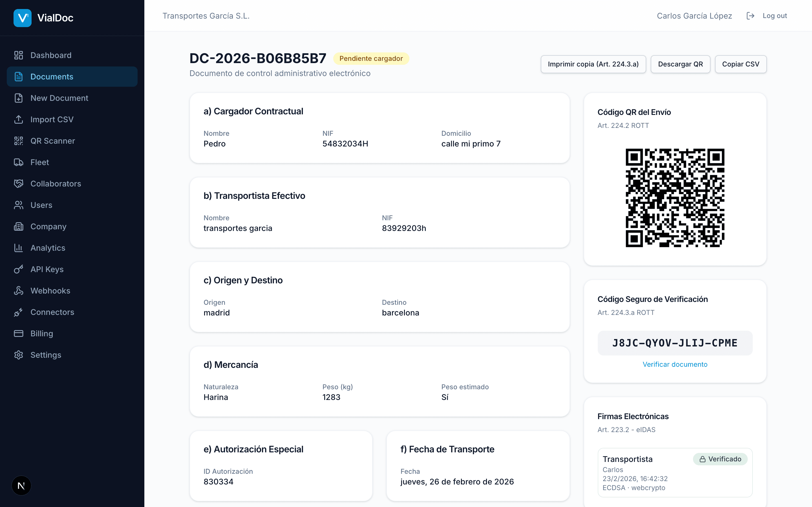Click Imprimir copia (Art. 224.3.a)
Viewport: 812px width, 507px height.
593,64
